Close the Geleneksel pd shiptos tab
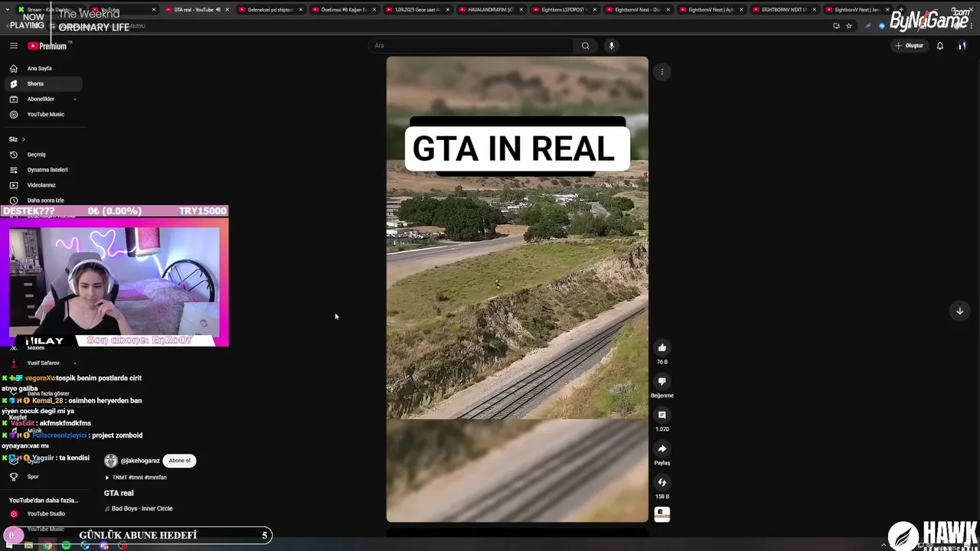 pos(301,10)
